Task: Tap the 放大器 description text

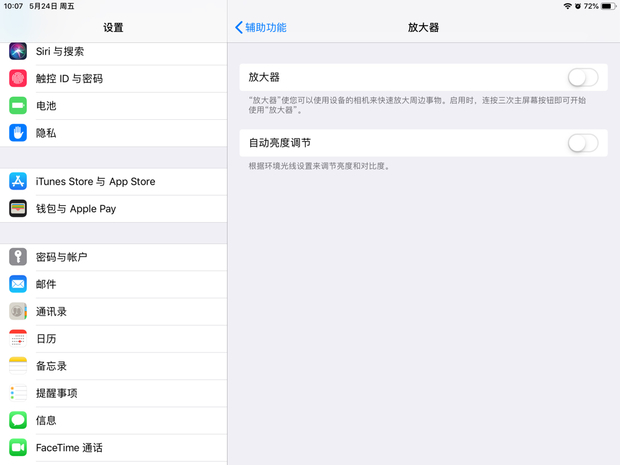Action: coord(417,105)
